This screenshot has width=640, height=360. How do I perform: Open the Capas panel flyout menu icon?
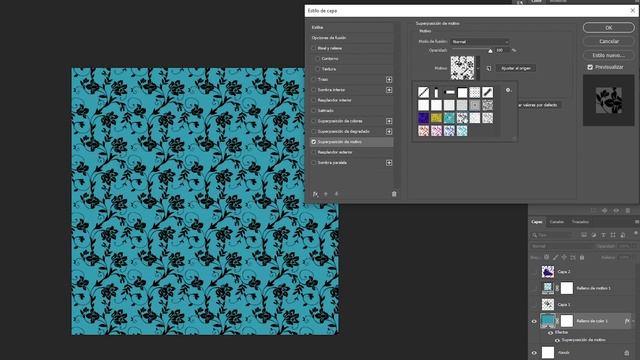click(637, 222)
